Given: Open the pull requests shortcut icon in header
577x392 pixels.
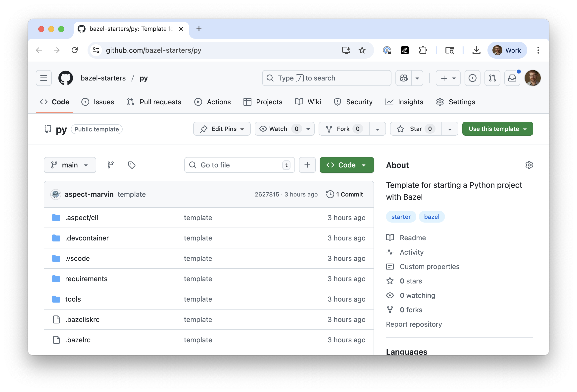Looking at the screenshot, I should pos(492,78).
